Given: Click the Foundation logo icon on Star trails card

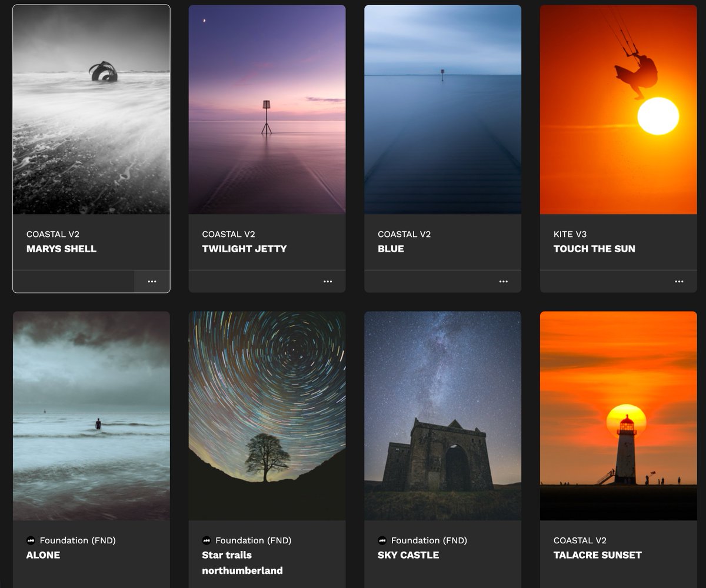Looking at the screenshot, I should 207,540.
